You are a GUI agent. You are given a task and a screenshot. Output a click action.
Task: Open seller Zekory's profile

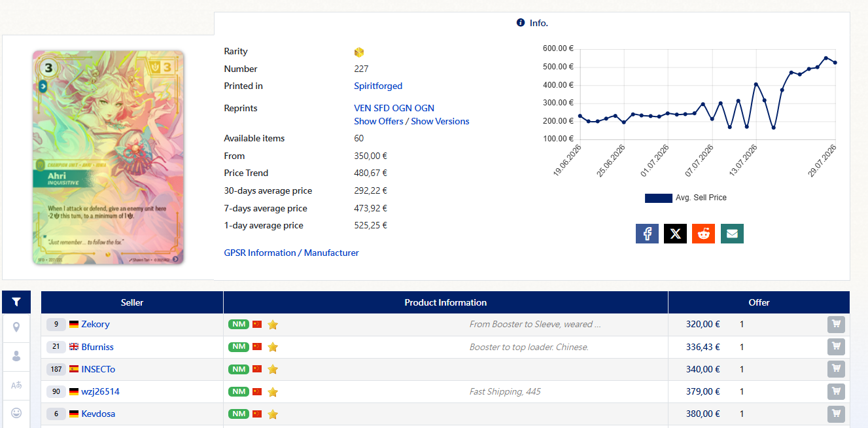[x=95, y=325]
